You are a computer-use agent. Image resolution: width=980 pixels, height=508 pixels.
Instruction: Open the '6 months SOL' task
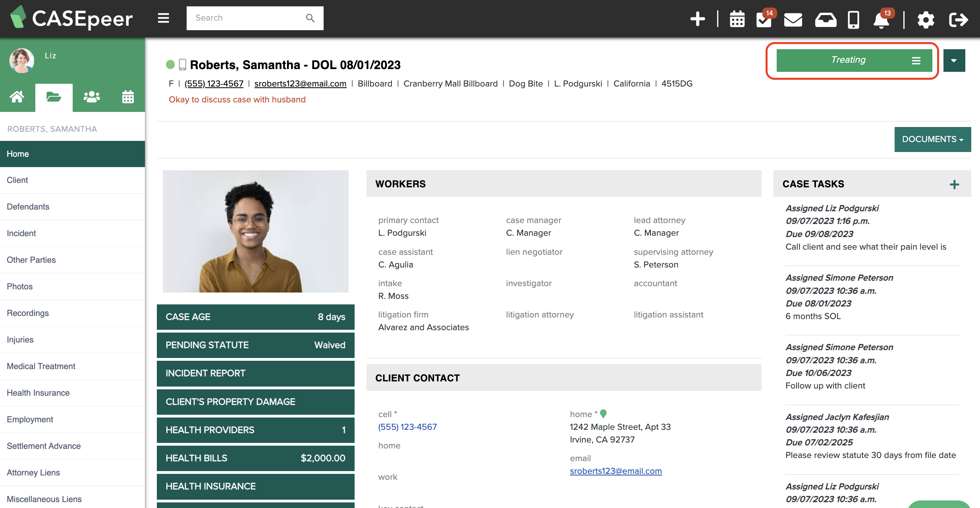coord(813,316)
